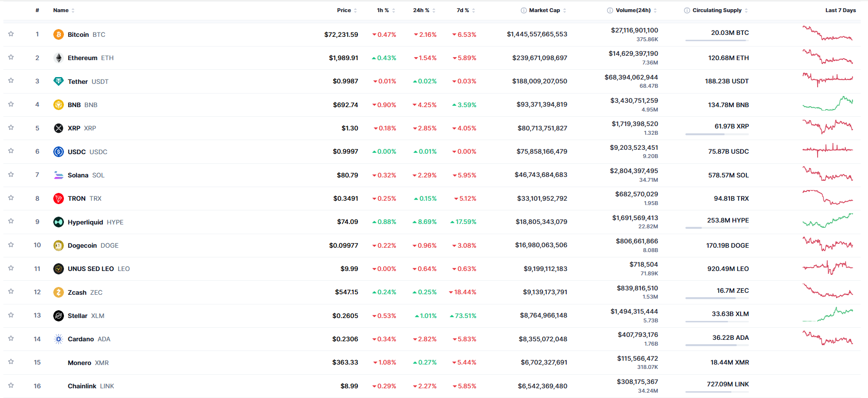Click the Hyperliquid coin logo
The width and height of the screenshot is (868, 398).
(x=59, y=222)
